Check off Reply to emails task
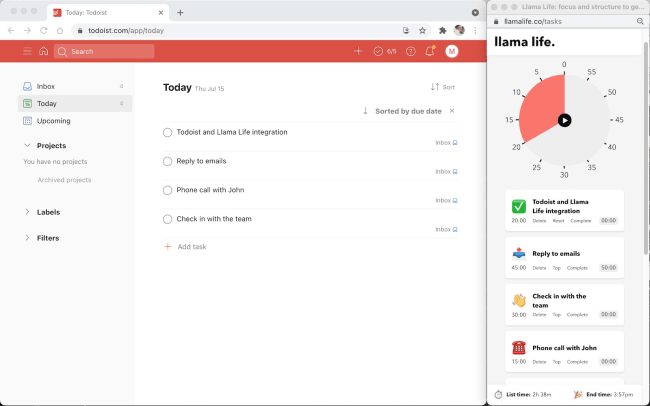 (x=167, y=161)
